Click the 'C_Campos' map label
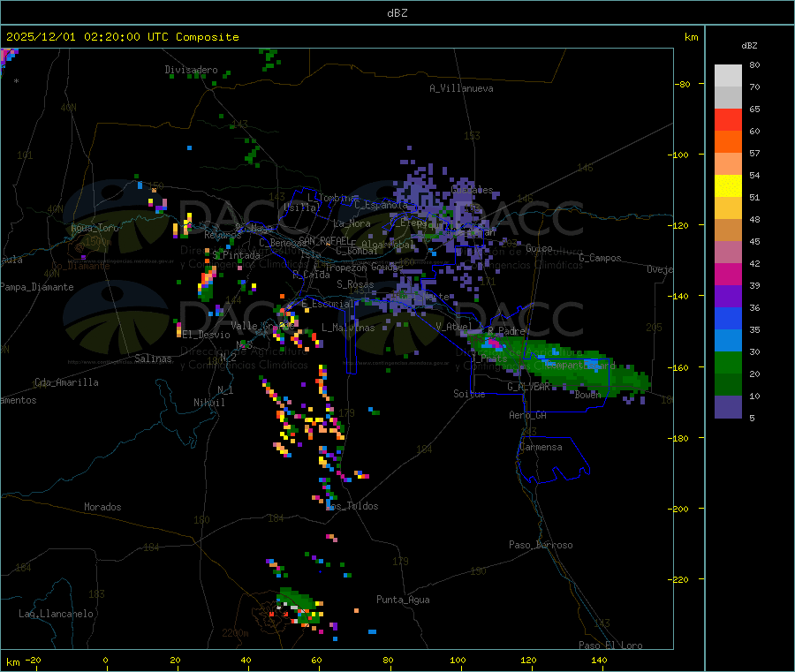795x672 pixels. click(x=601, y=258)
